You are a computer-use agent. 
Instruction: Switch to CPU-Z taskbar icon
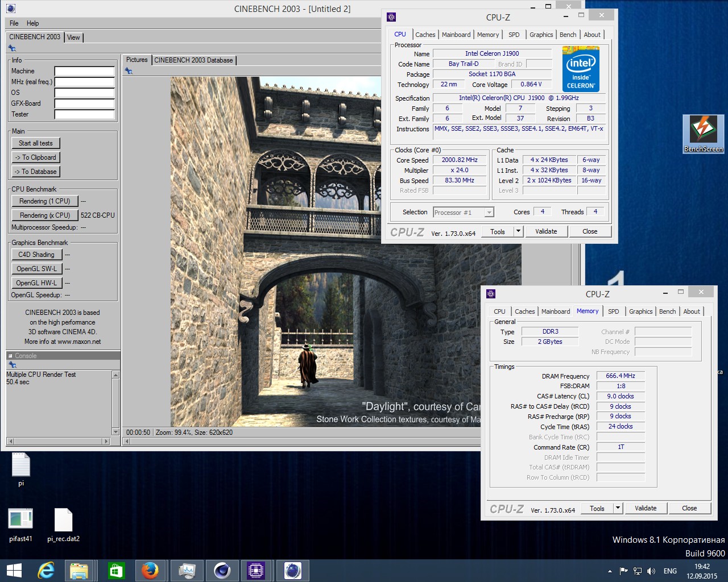coord(256,571)
